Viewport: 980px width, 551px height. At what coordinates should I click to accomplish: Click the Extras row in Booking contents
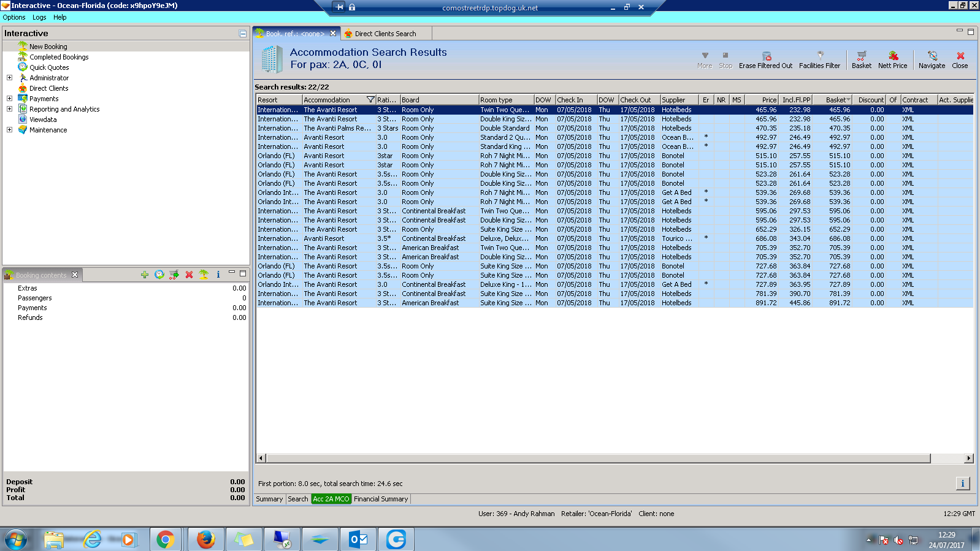click(x=126, y=288)
